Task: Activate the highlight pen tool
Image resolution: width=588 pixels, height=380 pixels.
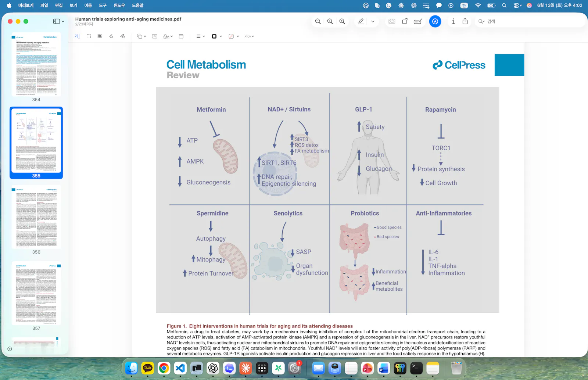Action: pyautogui.click(x=361, y=21)
